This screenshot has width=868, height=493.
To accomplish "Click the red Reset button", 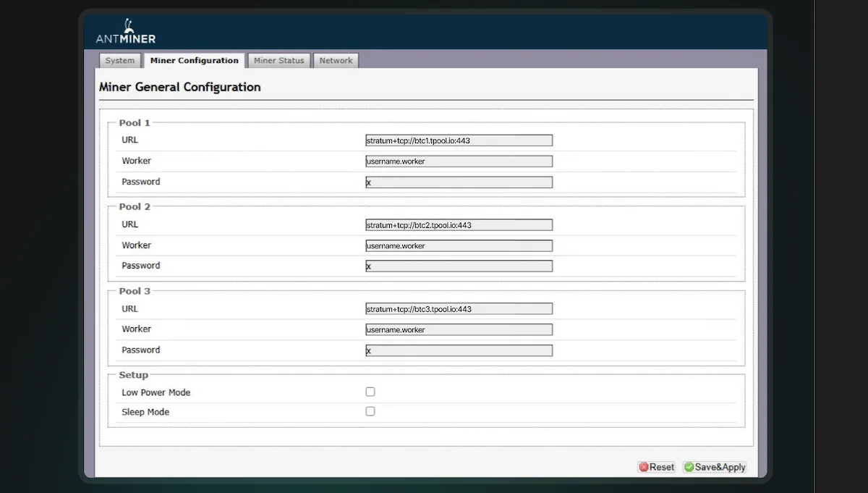I will coord(656,467).
